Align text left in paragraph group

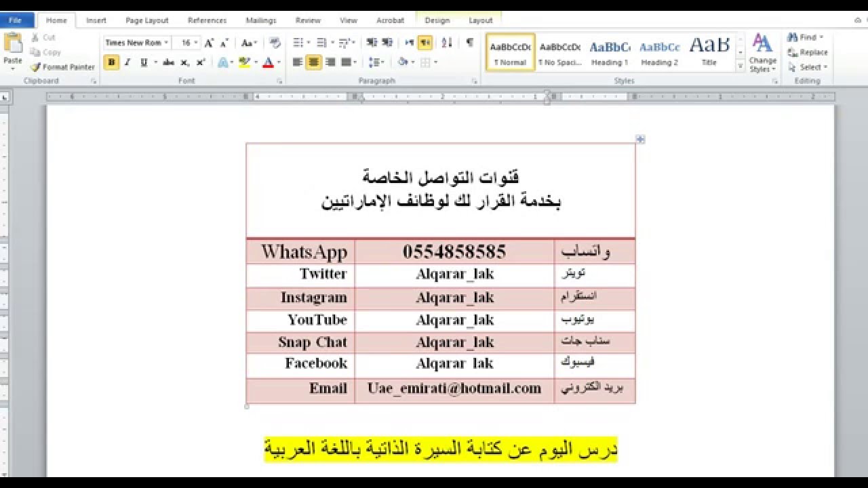point(297,62)
